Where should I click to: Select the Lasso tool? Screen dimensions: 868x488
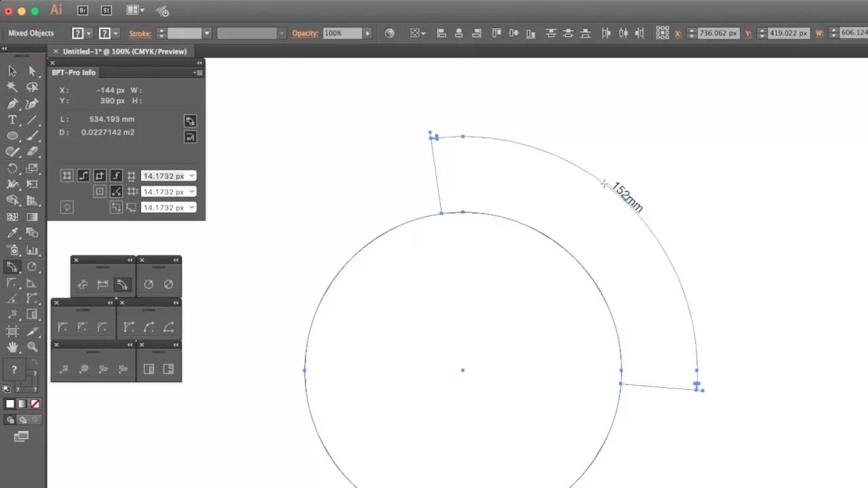32,87
